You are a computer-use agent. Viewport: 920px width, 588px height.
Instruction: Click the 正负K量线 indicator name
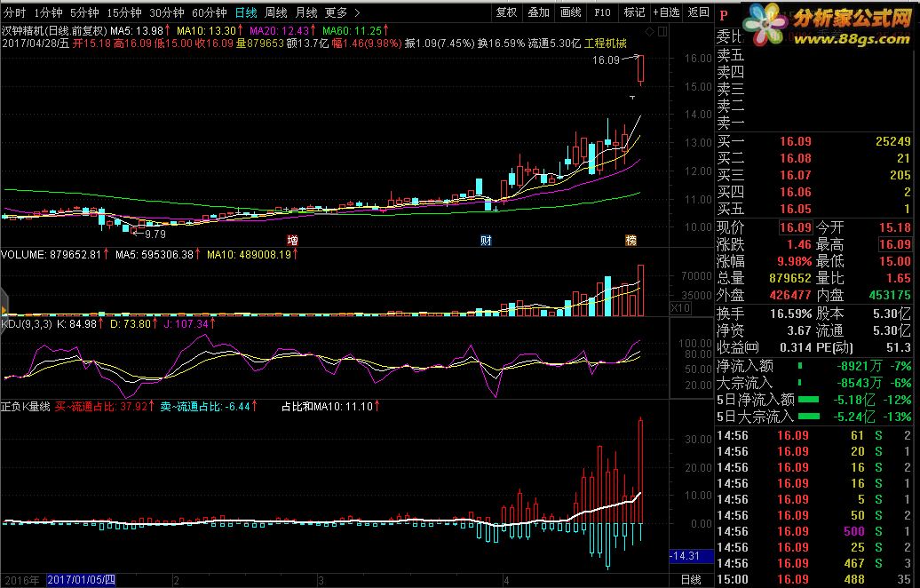26,406
